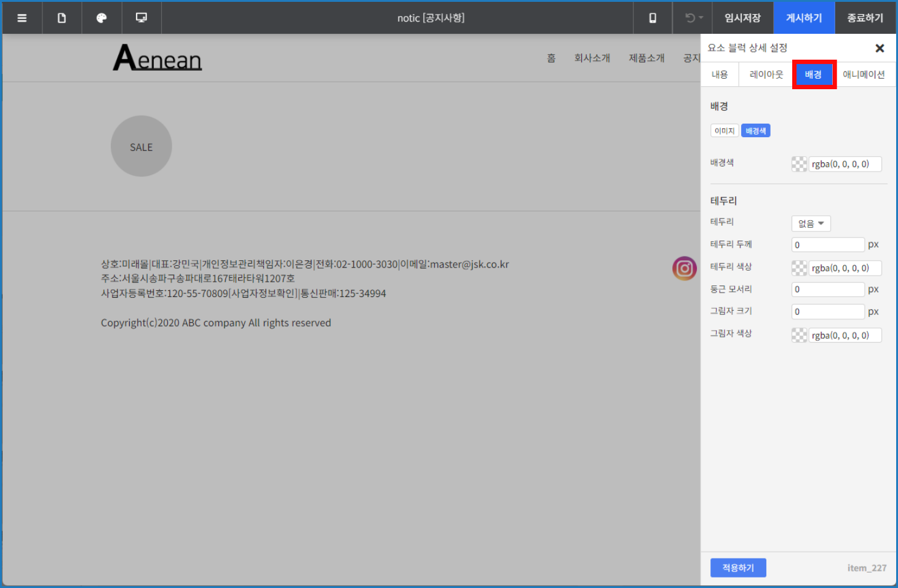
Task: Select the 이미지 background type toggle
Action: 725,131
